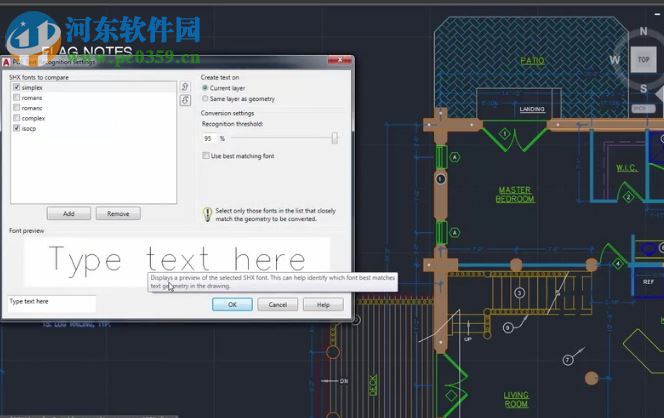Select the romanc font row label
This screenshot has height=418, width=664.
[32, 108]
